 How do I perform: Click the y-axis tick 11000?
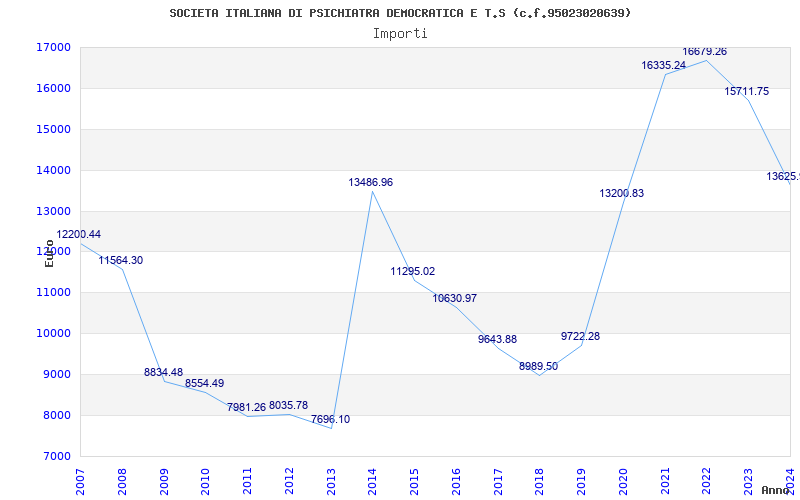coord(53,293)
